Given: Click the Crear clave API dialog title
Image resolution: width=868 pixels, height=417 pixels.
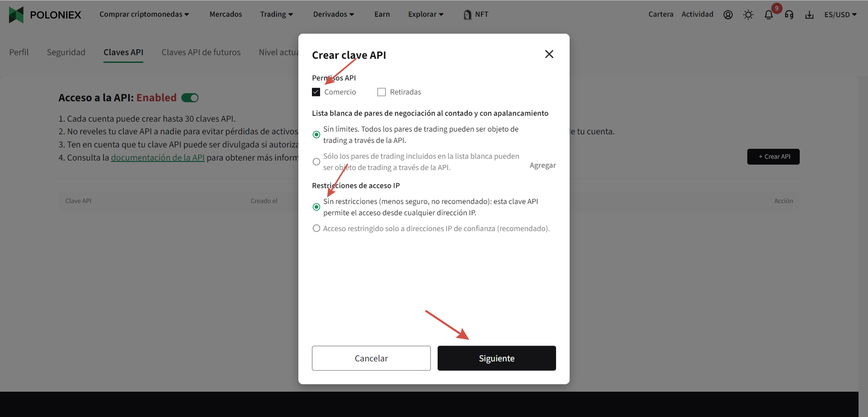Looking at the screenshot, I should pyautogui.click(x=349, y=55).
